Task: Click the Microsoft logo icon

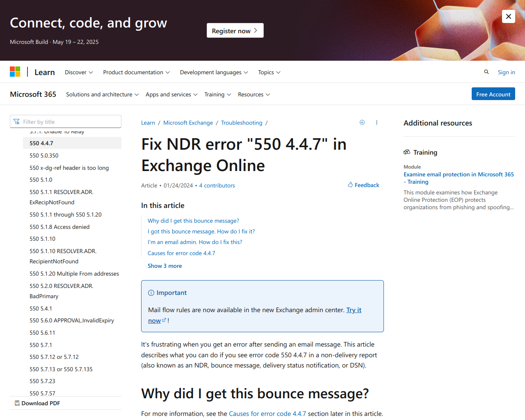Action: [15, 72]
